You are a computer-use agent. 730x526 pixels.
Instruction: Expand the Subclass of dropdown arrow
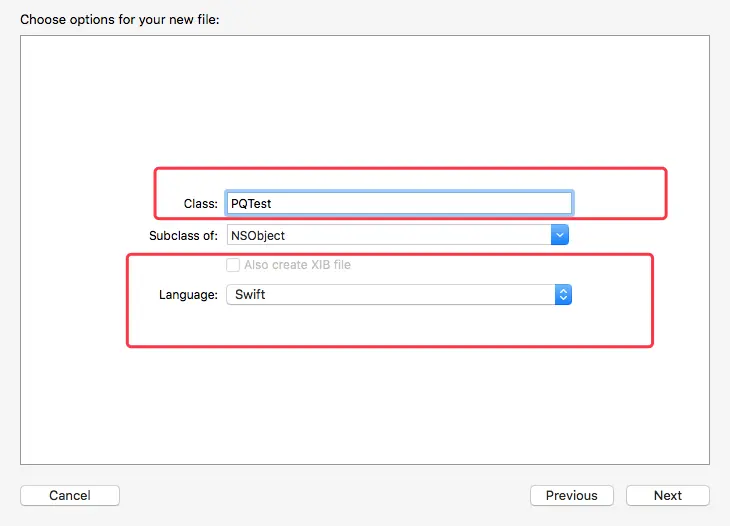[x=560, y=235]
